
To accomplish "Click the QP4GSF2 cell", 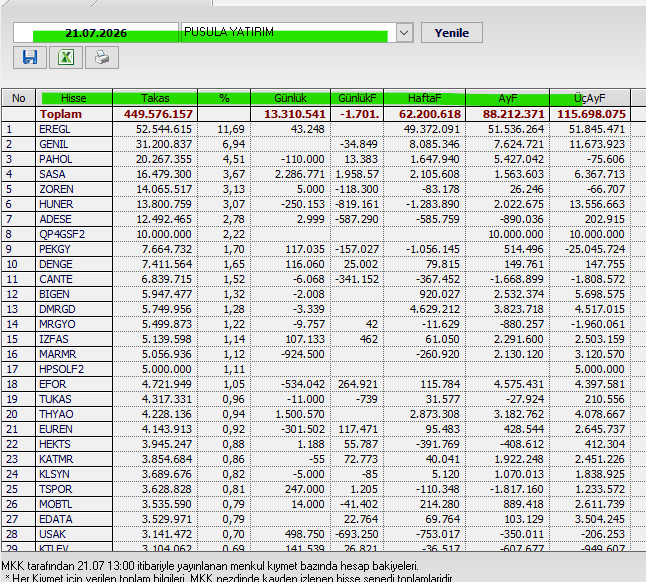I will [x=74, y=234].
